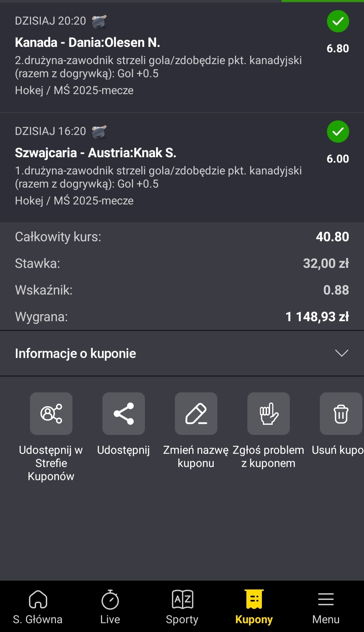Click the chevron arrow next to Informacje o kuponie

(x=341, y=353)
